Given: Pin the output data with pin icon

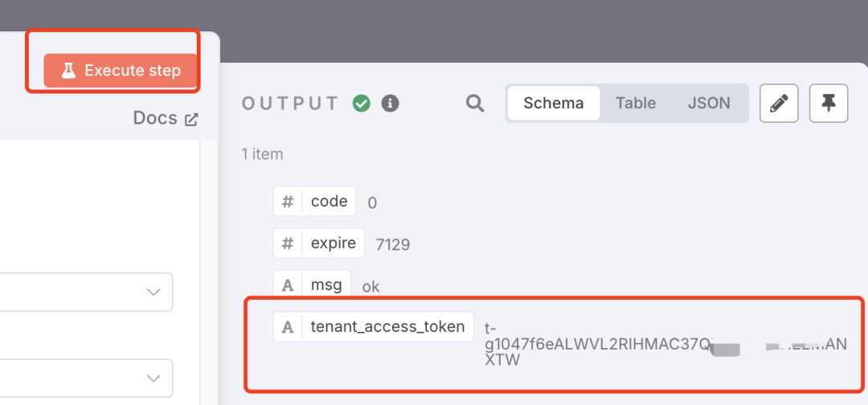Looking at the screenshot, I should 829,103.
